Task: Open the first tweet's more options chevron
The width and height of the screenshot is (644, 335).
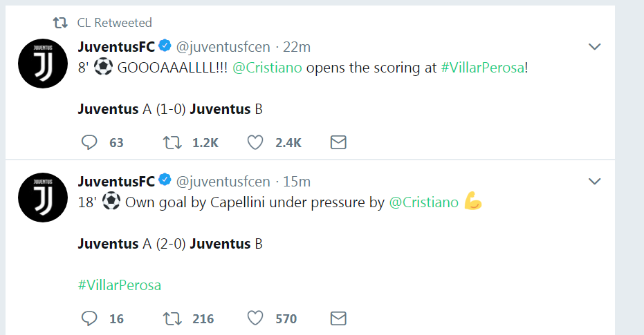Action: tap(594, 47)
